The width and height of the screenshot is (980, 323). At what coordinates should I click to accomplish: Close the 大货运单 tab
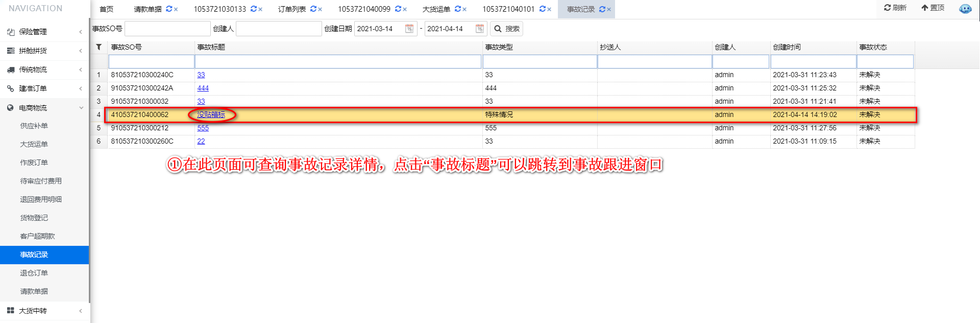click(x=464, y=9)
